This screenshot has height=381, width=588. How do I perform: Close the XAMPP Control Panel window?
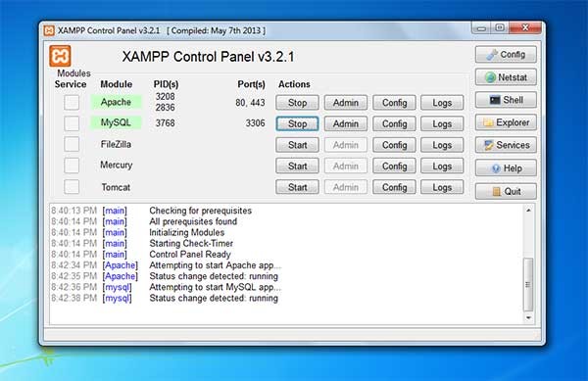click(x=525, y=28)
